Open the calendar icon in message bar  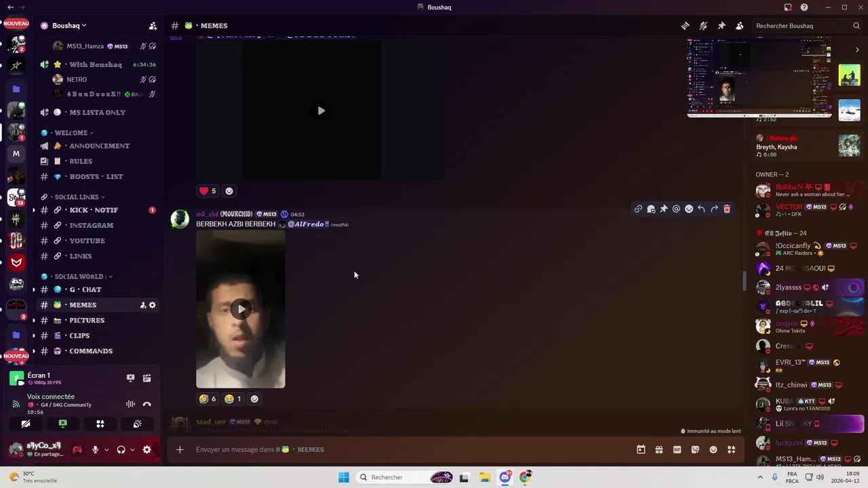[641, 449]
